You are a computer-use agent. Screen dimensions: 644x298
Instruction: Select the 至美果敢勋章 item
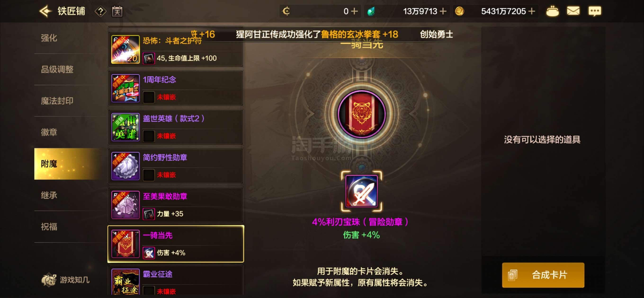pyautogui.click(x=176, y=205)
